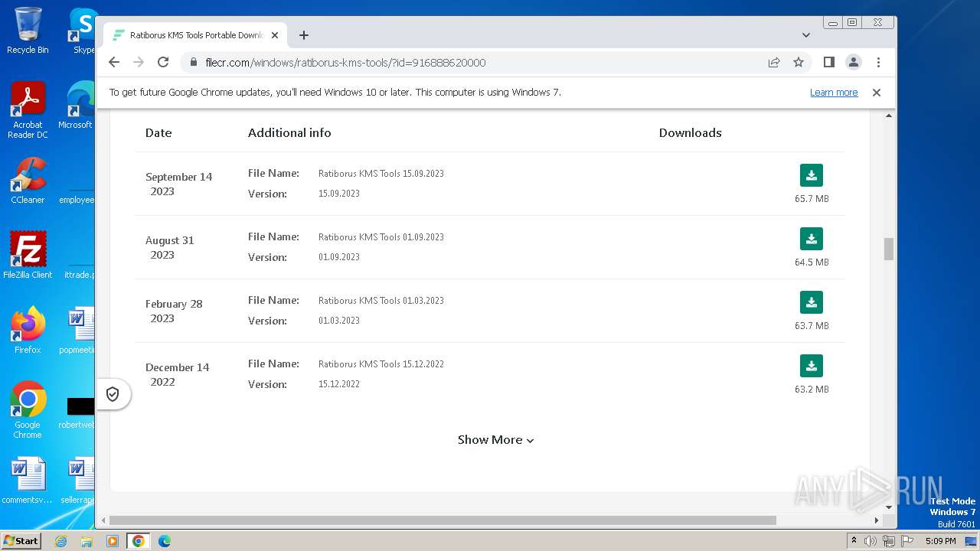Open Acrobat Reader DC desktop icon
The height and width of the screenshot is (551, 980).
tap(28, 110)
